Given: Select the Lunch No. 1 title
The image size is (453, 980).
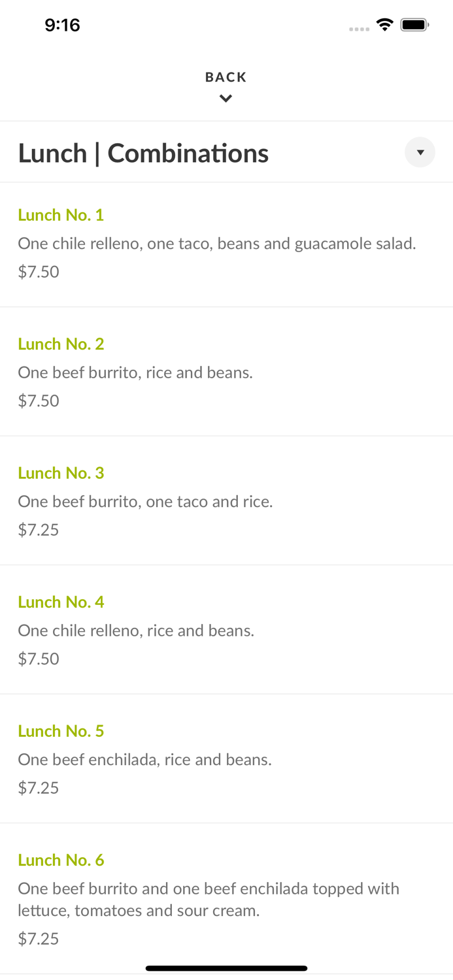Looking at the screenshot, I should 61,215.
